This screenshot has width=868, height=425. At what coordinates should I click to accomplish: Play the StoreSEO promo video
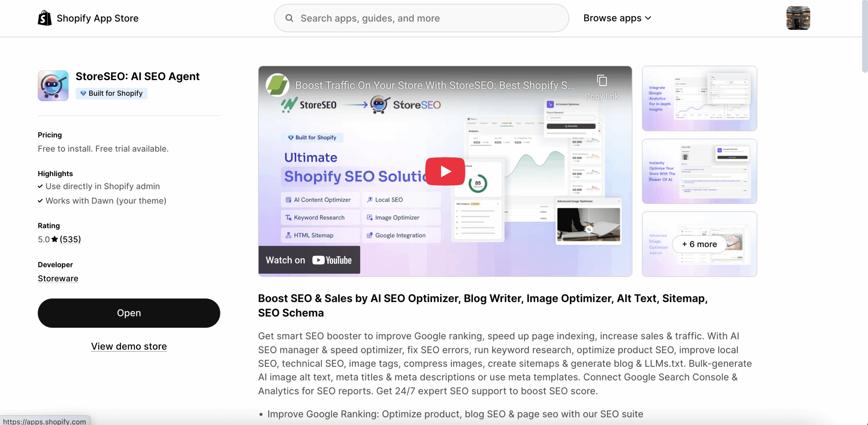click(x=445, y=171)
